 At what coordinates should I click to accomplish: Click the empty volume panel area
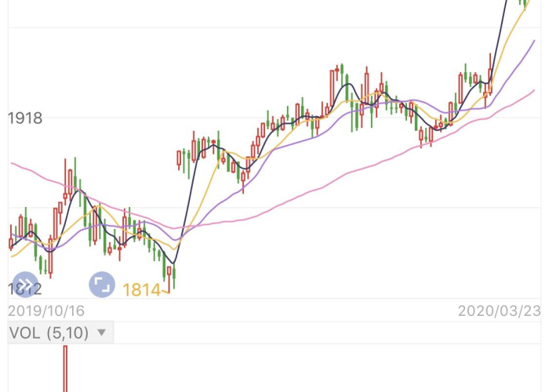coord(314,368)
